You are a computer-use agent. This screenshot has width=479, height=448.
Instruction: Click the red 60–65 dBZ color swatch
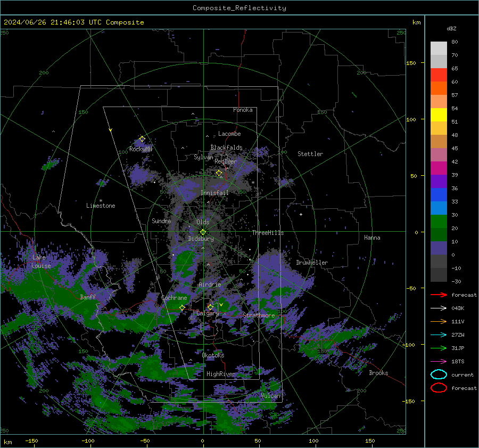click(x=439, y=75)
